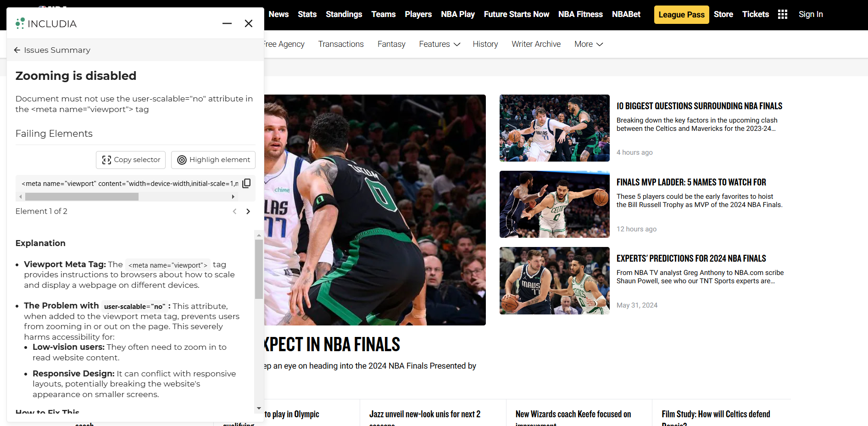Image resolution: width=868 pixels, height=426 pixels.
Task: Copy the meta viewport code snippet
Action: (x=246, y=183)
